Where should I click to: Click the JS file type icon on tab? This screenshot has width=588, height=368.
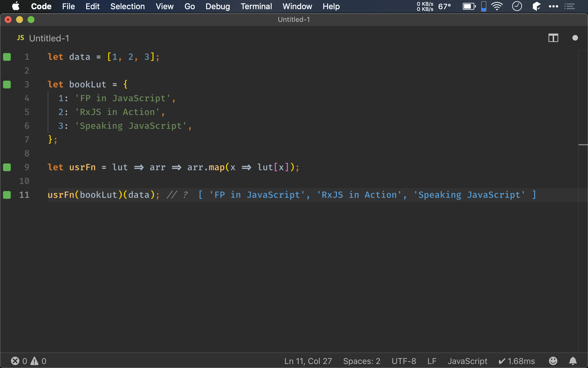[x=20, y=38]
